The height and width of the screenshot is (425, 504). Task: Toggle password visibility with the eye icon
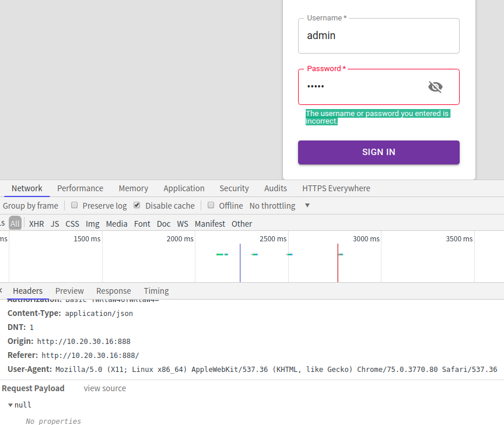[x=435, y=86]
